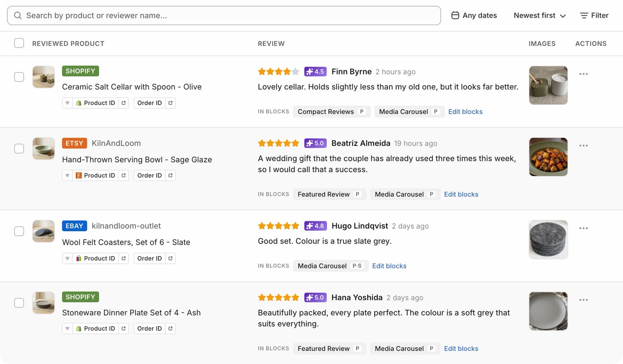This screenshot has height=364, width=623.
Task: View Hana Yoshida's dinner plate review image
Action: 548,311
